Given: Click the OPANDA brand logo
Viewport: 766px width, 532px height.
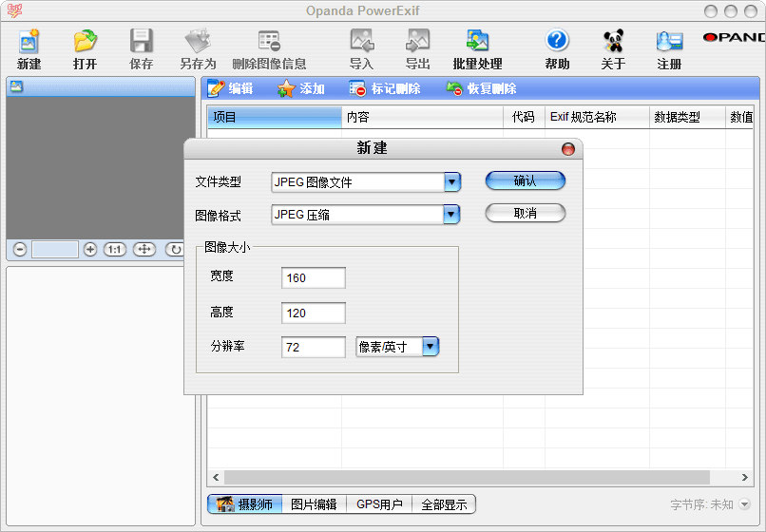Looking at the screenshot, I should coord(735,37).
